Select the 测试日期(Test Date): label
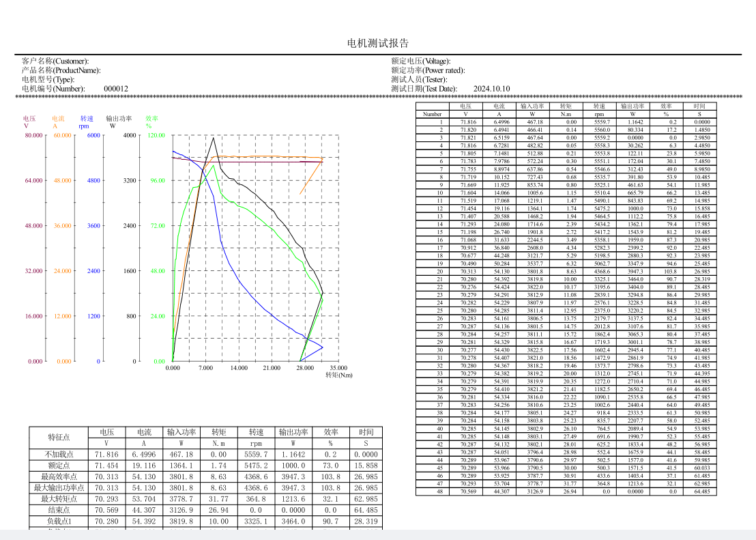Image resolution: width=756 pixels, height=540 pixels. click(x=424, y=89)
